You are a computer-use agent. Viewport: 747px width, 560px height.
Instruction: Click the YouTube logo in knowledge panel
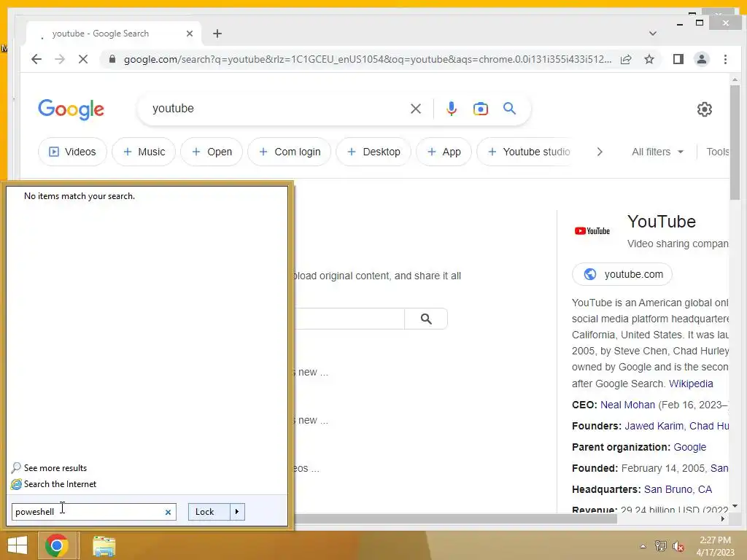pyautogui.click(x=592, y=231)
